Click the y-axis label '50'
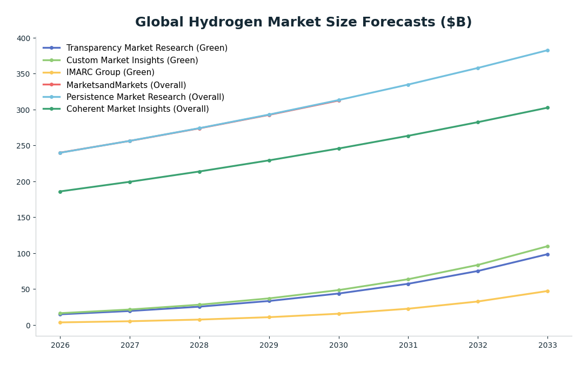The height and width of the screenshot is (365, 588). [x=26, y=289]
